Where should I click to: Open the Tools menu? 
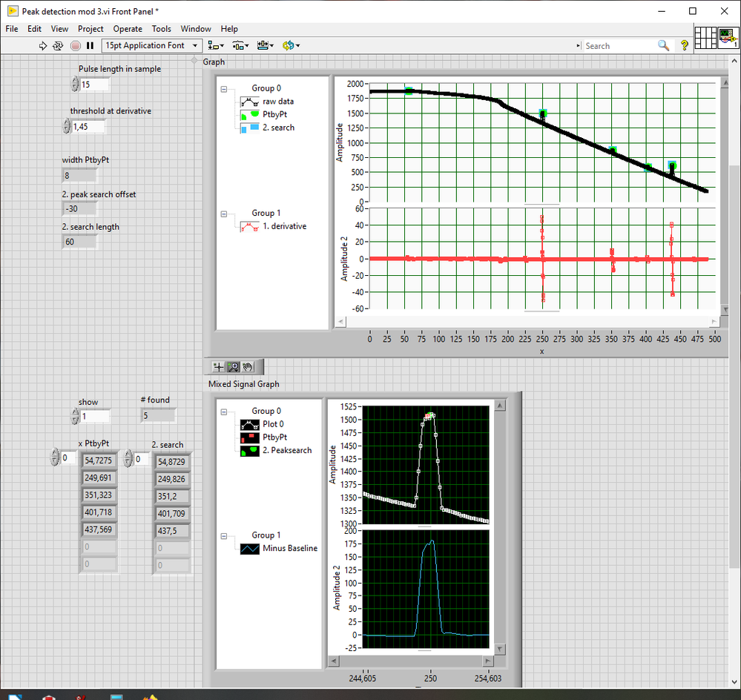click(162, 29)
